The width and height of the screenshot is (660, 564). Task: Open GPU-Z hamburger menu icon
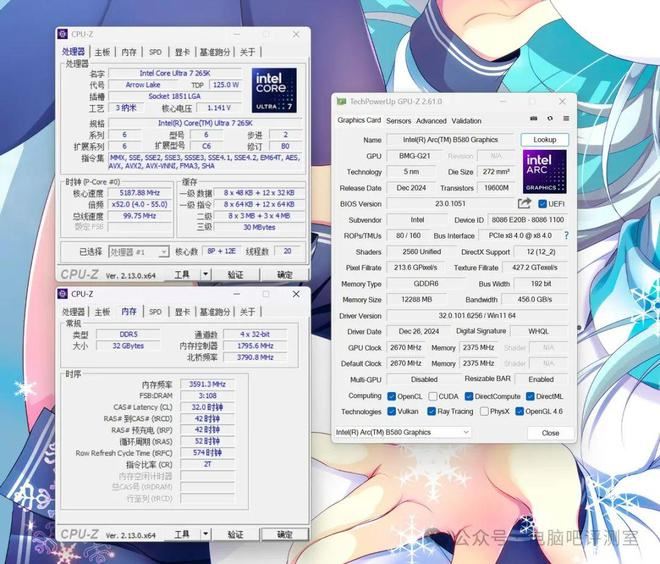click(x=566, y=119)
